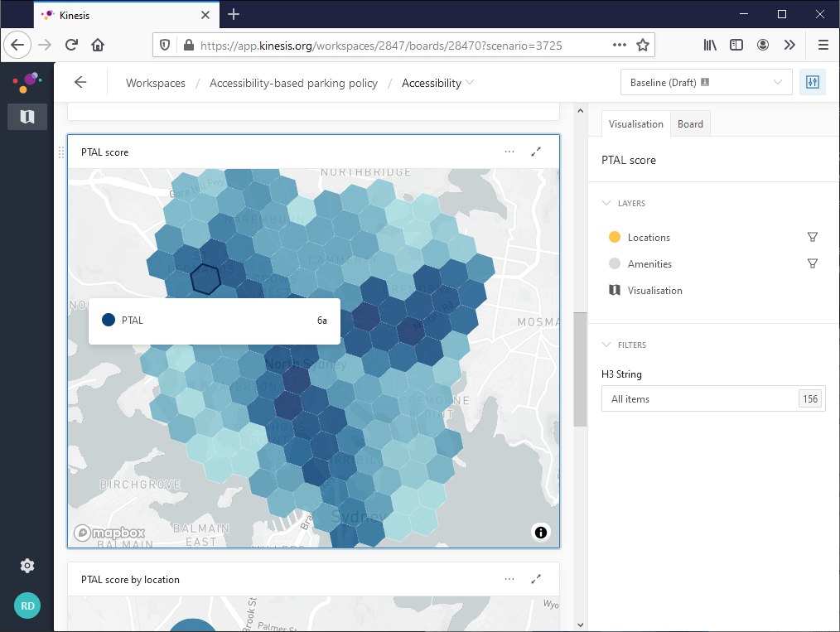Toggle the Amenities layer visibility
This screenshot has height=632, width=840.
(615, 264)
